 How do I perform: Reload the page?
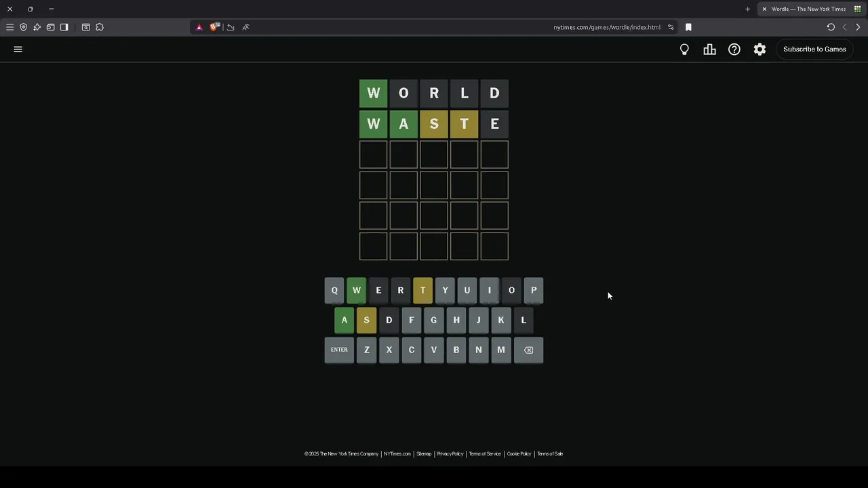pos(831,27)
